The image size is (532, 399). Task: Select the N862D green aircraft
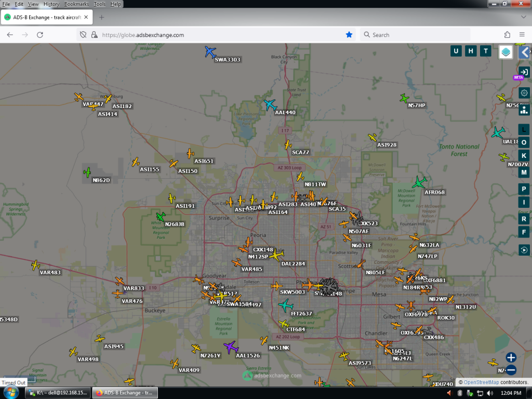(87, 172)
